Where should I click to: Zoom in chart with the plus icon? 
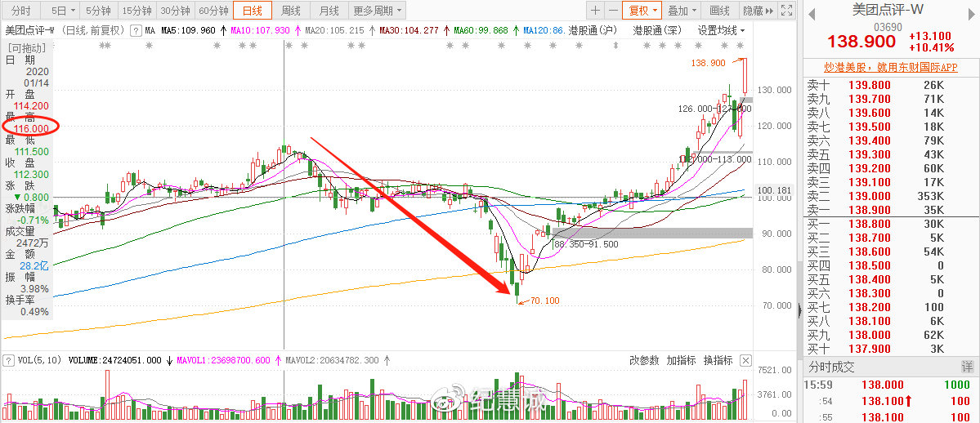(x=595, y=10)
